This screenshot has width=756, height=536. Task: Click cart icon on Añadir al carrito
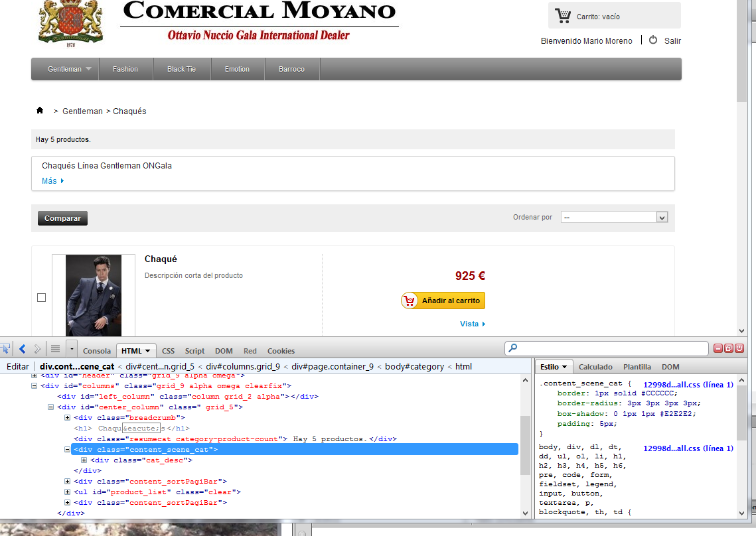[x=410, y=301]
